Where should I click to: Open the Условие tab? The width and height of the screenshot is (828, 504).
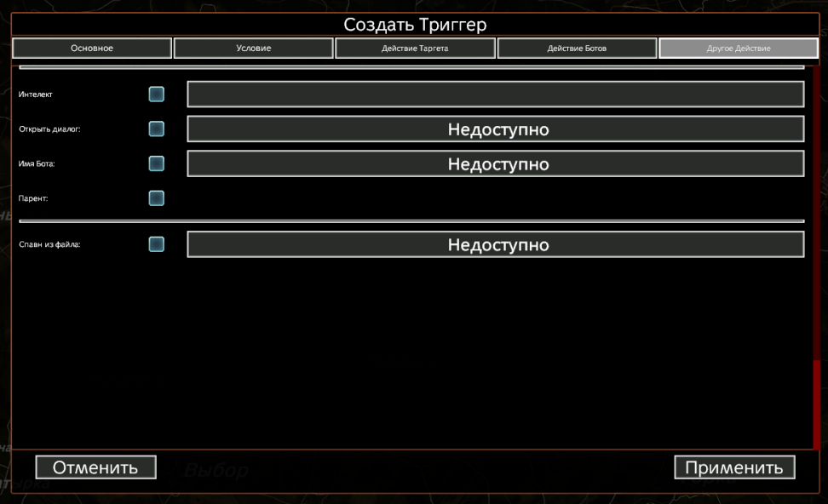click(254, 49)
